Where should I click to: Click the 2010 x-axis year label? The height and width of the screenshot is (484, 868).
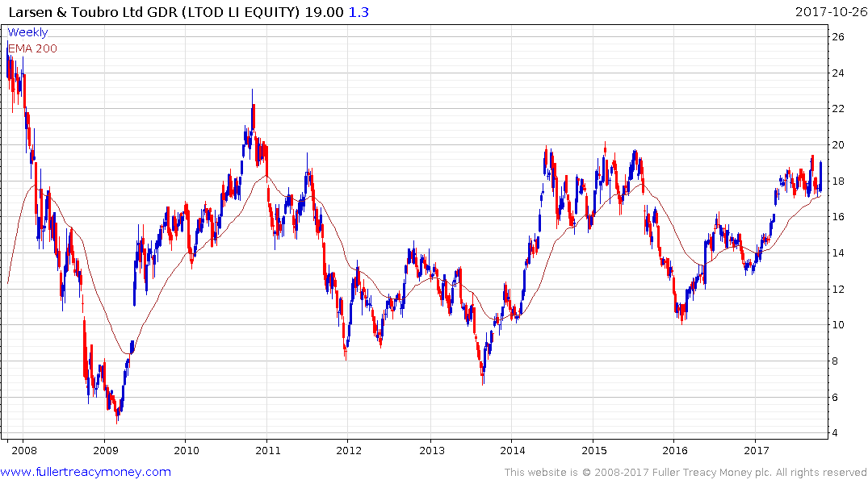(x=187, y=450)
